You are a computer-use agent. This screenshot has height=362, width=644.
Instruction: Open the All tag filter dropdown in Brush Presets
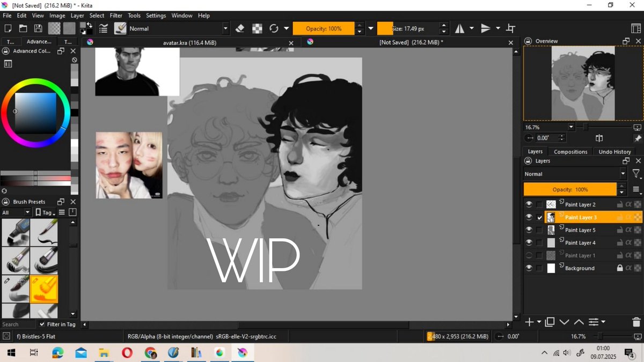coord(17,212)
